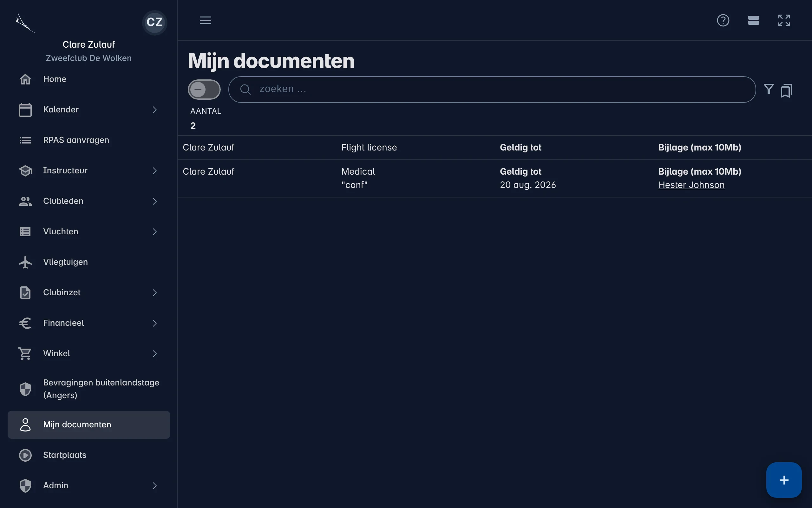Expand the Vluchten submenu chevron

pyautogui.click(x=155, y=232)
